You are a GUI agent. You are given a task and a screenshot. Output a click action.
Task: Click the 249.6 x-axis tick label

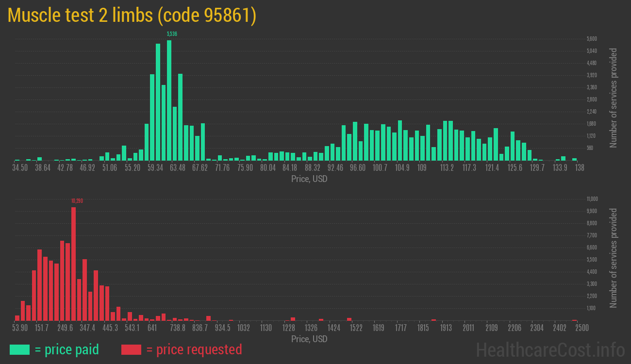[65, 328]
